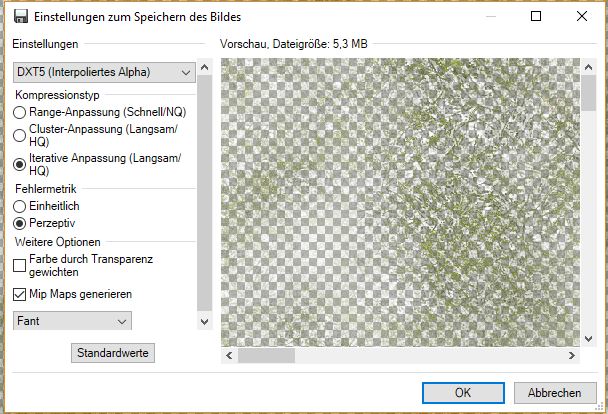
Task: Choose Iterative Anpassung (Langsam/HQ) option
Action: coord(20,164)
